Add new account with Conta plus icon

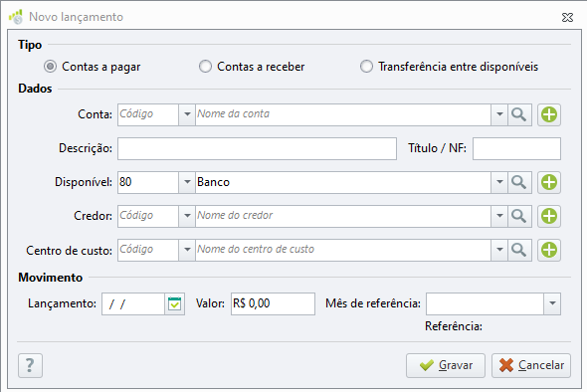(x=549, y=114)
